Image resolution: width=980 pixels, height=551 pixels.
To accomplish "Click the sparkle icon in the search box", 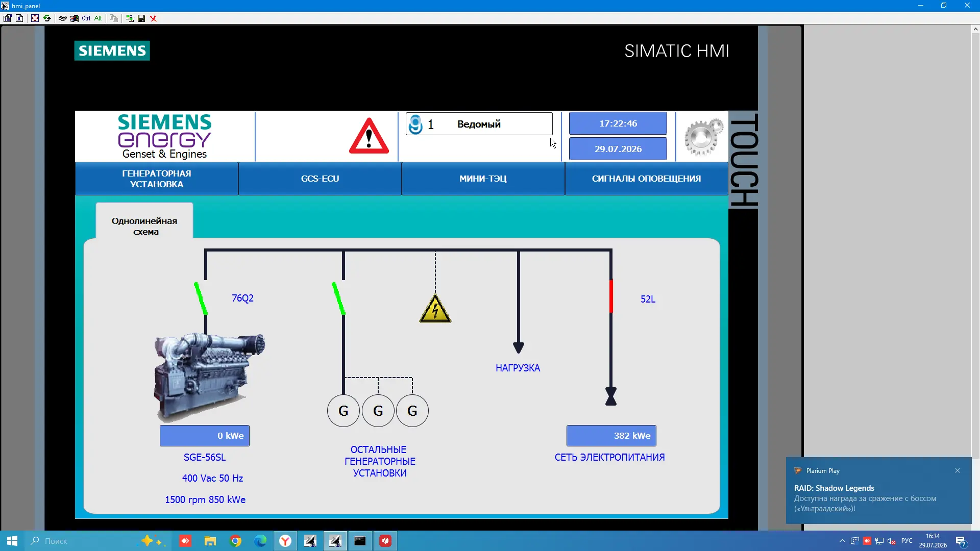I will 152,541.
